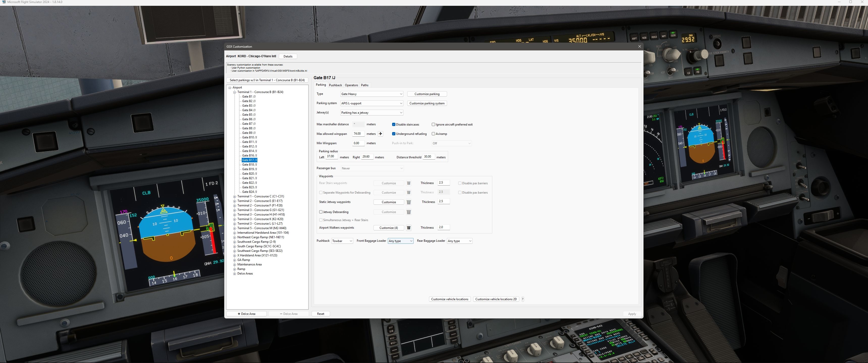Image resolution: width=868 pixels, height=363 pixels.
Task: Toggle Disable pax barriers for Rear Stairs
Action: [459, 183]
